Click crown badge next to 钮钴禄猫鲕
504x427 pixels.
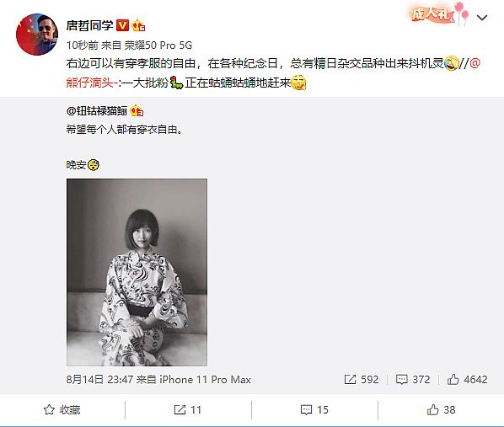[137, 111]
